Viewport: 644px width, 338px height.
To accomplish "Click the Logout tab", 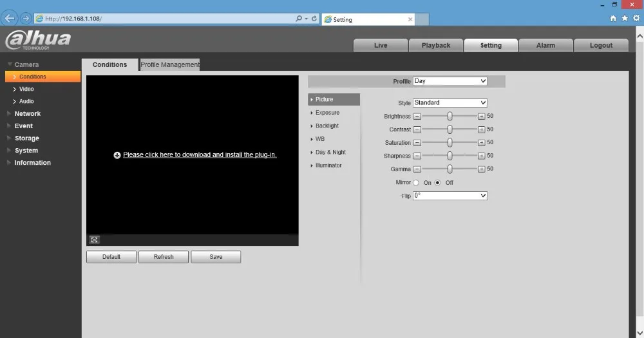I will [601, 45].
